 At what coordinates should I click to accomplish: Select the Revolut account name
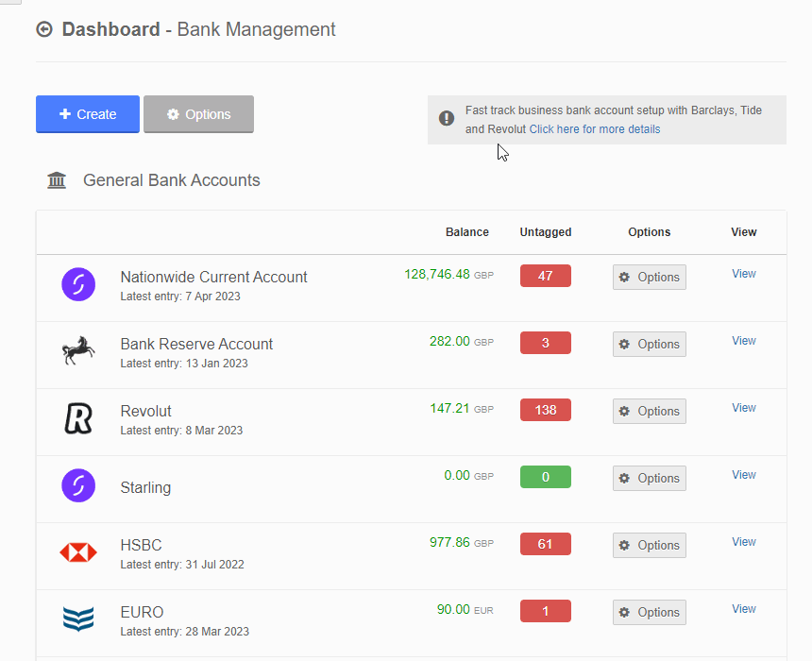[x=146, y=412]
